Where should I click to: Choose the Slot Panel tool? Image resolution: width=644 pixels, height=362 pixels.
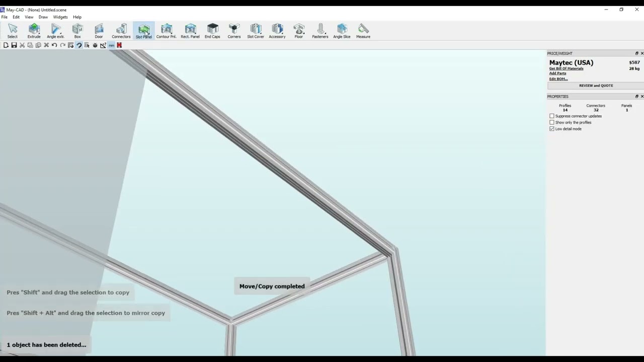[144, 31]
